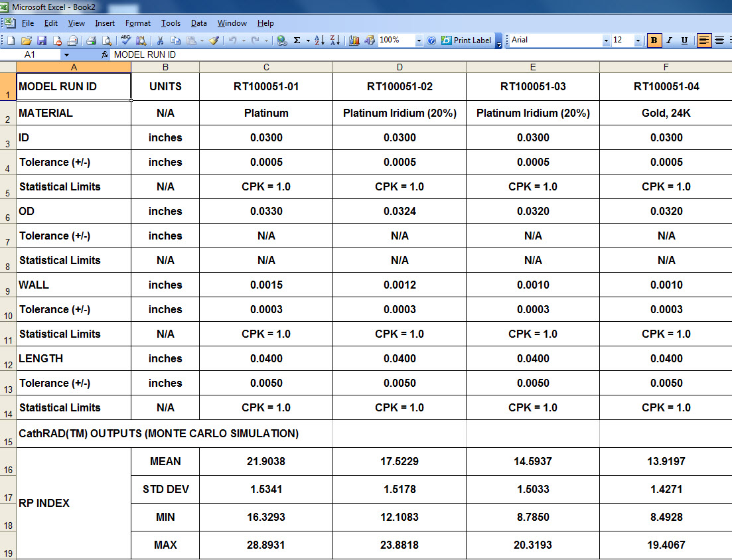The image size is (732, 560).
Task: Open the Zoom 100% dropdown
Action: (x=419, y=41)
